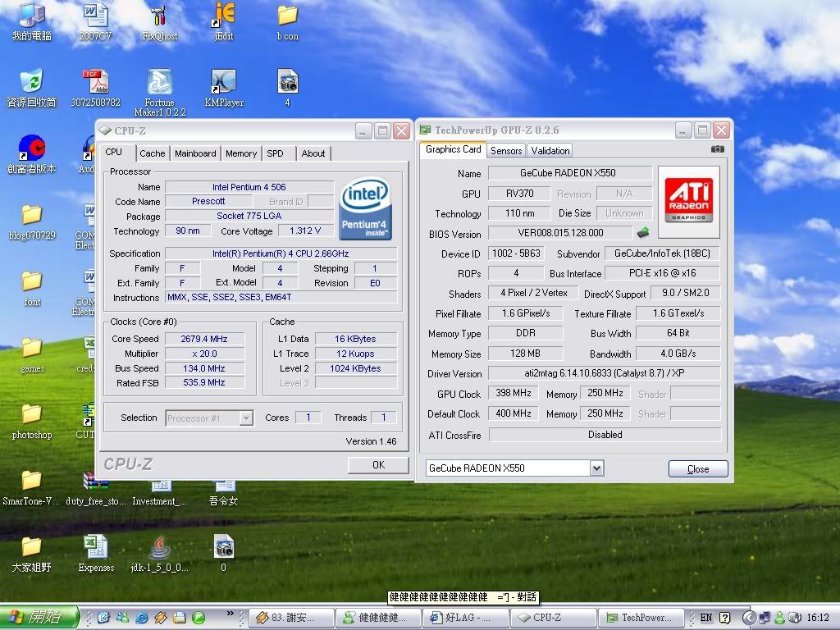840x630 pixels.
Task: Click the EN language indicator in taskbar
Action: point(706,618)
